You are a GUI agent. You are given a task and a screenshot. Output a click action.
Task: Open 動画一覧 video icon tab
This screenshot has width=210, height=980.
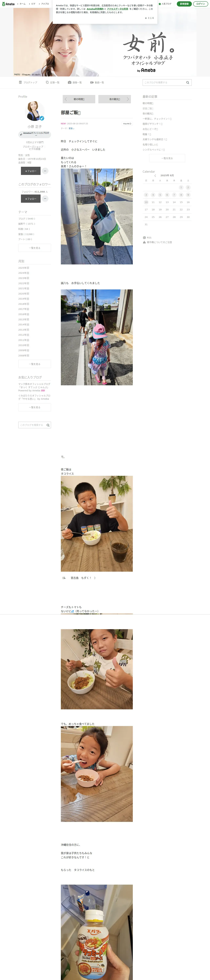click(x=97, y=82)
